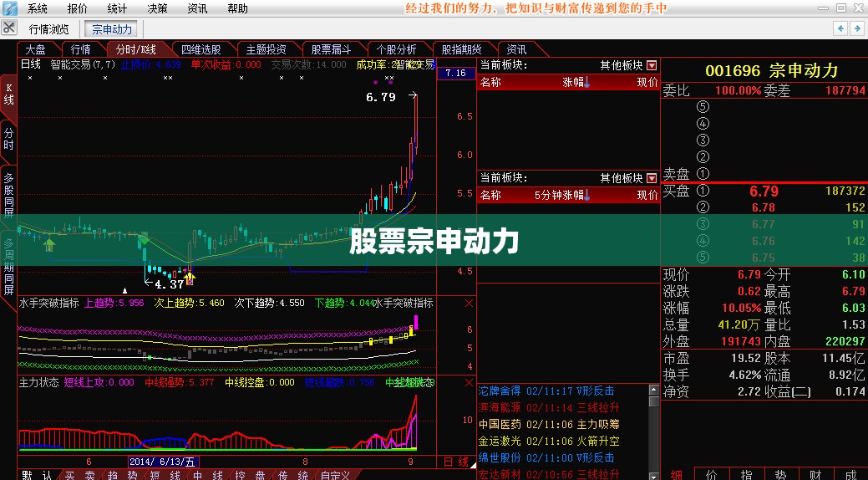Click buy level 1 price 6.79
The image size is (868, 480).
click(x=764, y=191)
